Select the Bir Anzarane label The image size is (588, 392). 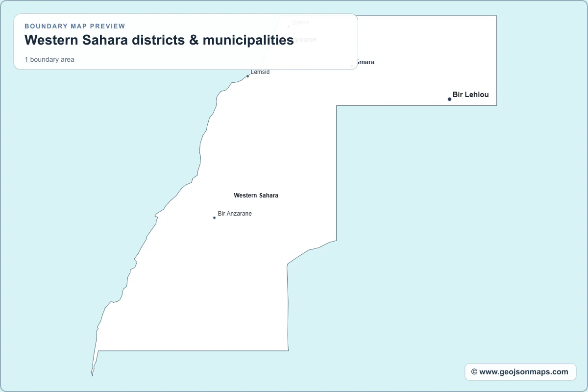coord(235,214)
